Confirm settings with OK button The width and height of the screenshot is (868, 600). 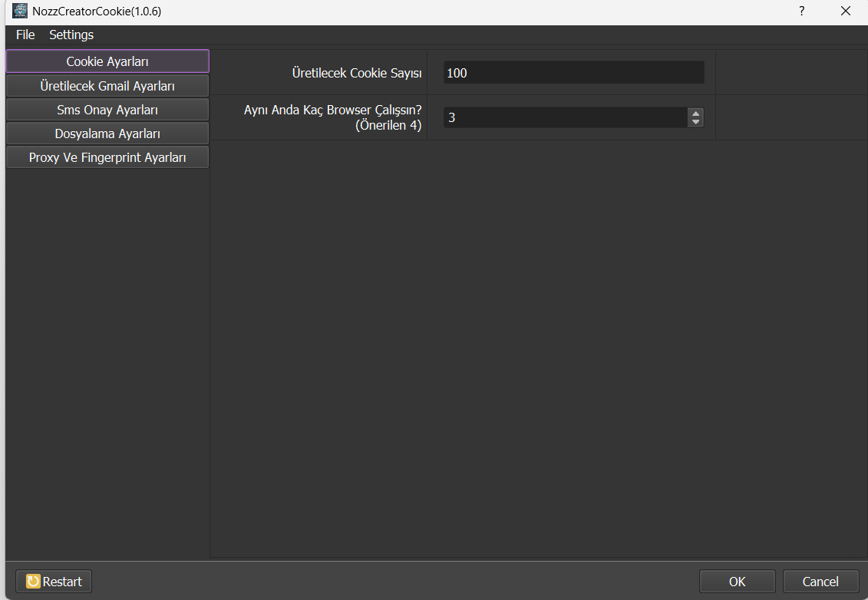(737, 581)
